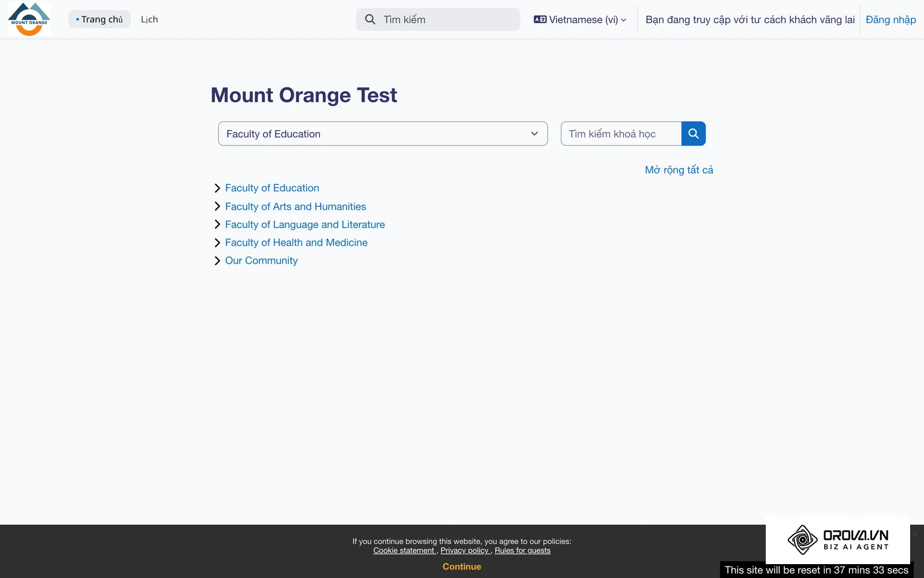
Task: Open the Faculty of Education category dropdown
Action: click(383, 134)
